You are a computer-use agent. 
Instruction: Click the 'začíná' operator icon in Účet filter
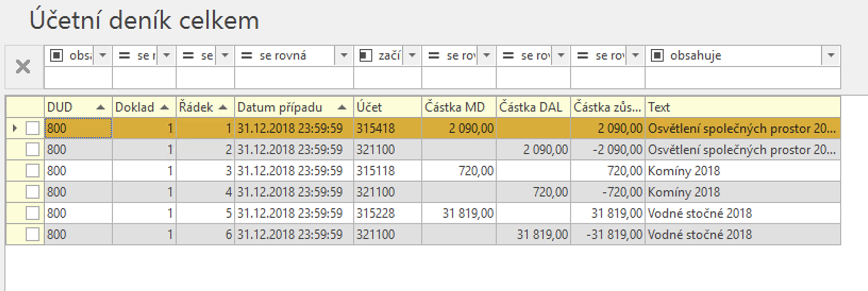pyautogui.click(x=365, y=56)
